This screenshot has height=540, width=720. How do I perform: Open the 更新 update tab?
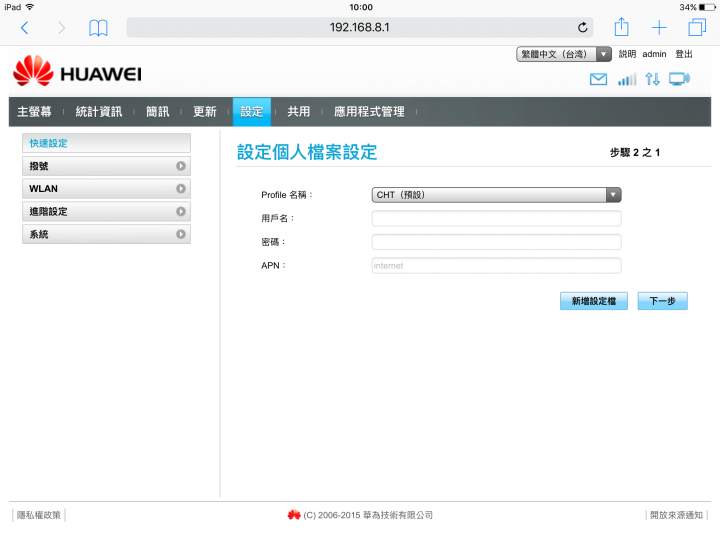204,112
